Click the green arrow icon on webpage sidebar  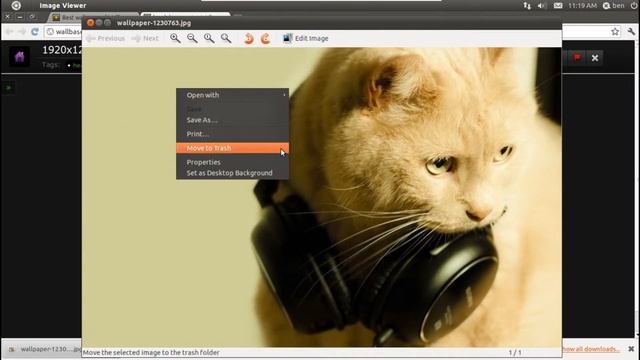[9, 88]
